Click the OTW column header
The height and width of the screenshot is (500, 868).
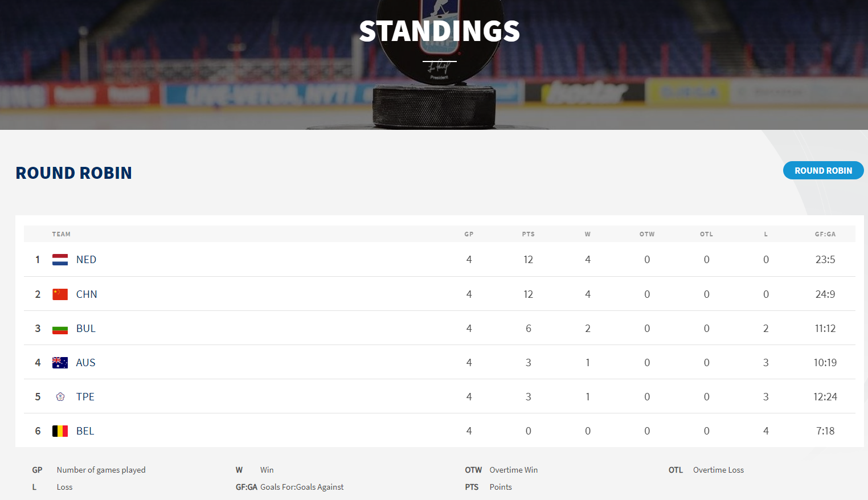(647, 234)
